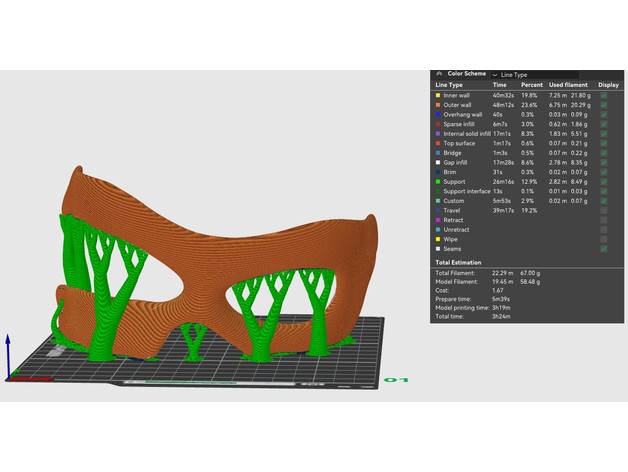The height and width of the screenshot is (472, 628).
Task: Uncheck Support display checkbox
Action: [603, 180]
